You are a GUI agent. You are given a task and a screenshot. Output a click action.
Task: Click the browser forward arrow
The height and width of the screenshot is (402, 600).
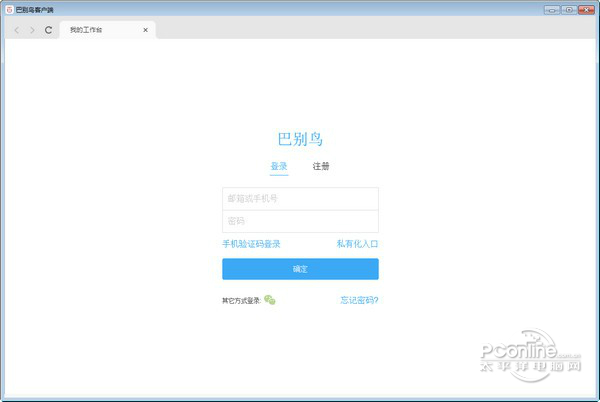coord(32,30)
